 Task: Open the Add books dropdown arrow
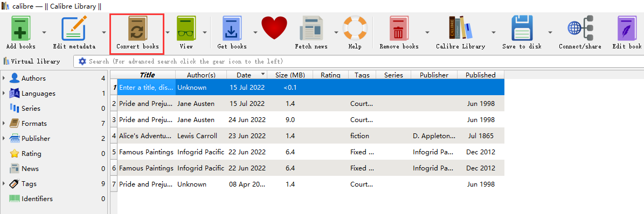[x=44, y=32]
